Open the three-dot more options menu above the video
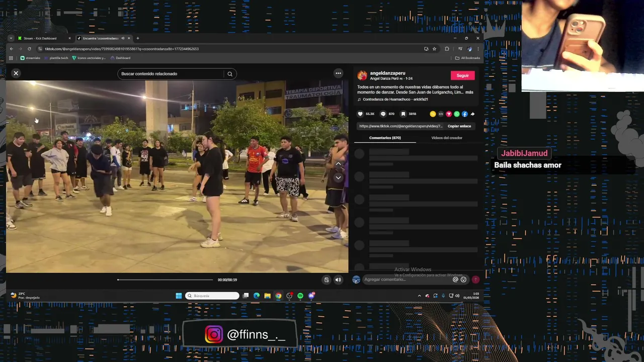 (338, 73)
